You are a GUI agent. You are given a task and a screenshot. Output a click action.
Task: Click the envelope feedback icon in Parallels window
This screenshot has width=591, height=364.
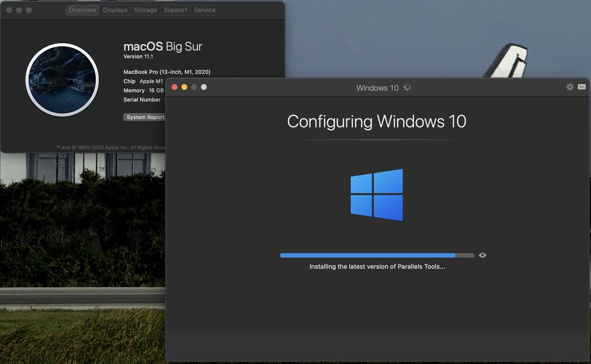[582, 87]
